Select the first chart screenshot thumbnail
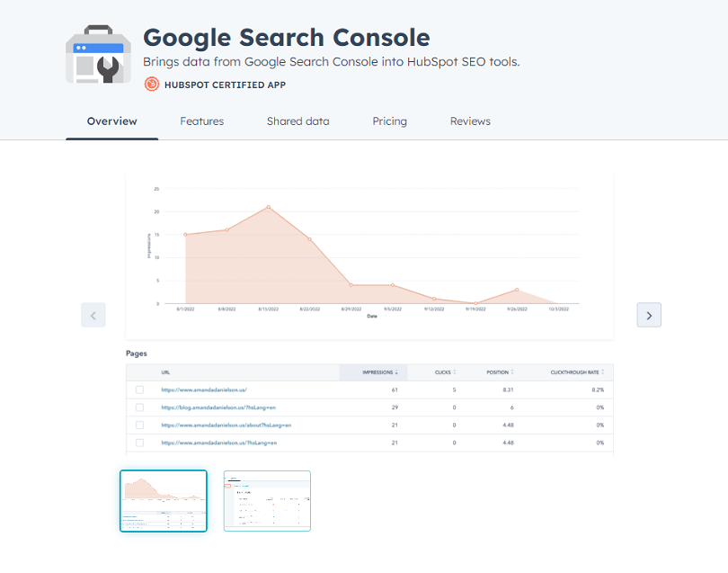Screen dimensions: 728x573 tap(164, 501)
